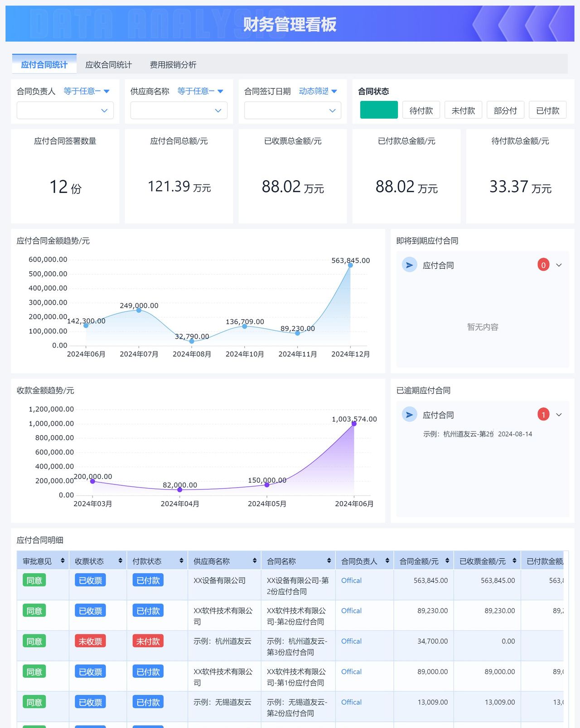Viewport: 580px width, 728px height.
Task: Filter contract status by 待付款
Action: 421,110
